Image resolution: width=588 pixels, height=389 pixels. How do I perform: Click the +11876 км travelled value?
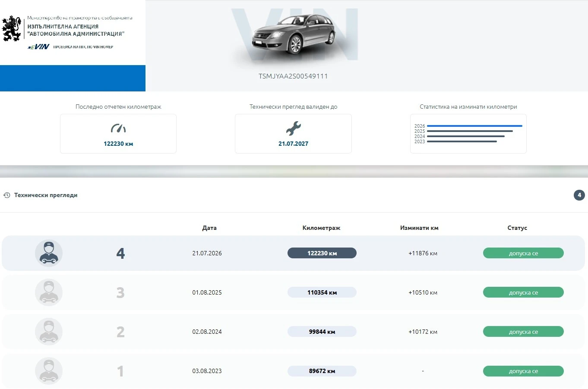point(423,253)
